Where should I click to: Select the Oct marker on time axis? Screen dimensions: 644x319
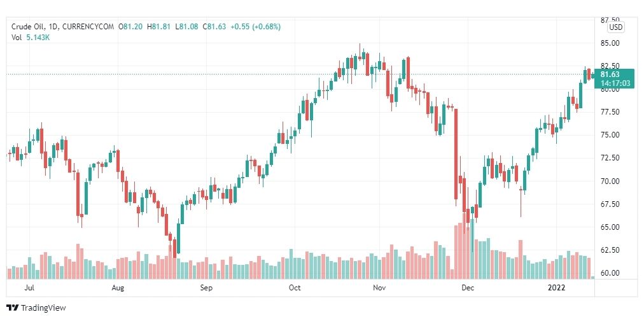pyautogui.click(x=295, y=288)
